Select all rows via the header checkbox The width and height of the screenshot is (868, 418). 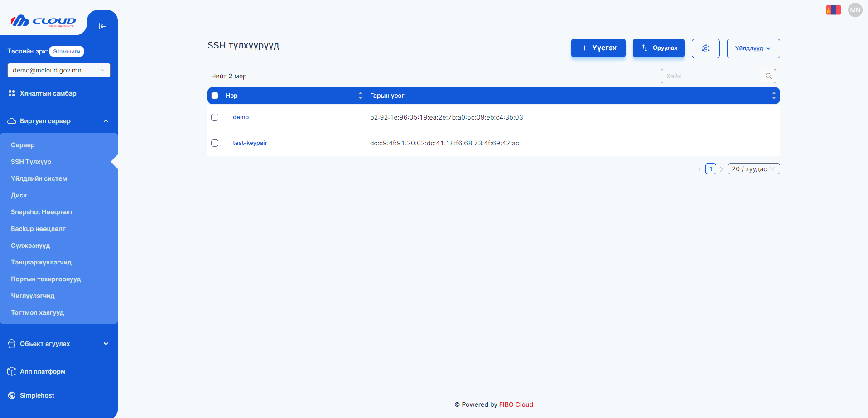click(215, 96)
